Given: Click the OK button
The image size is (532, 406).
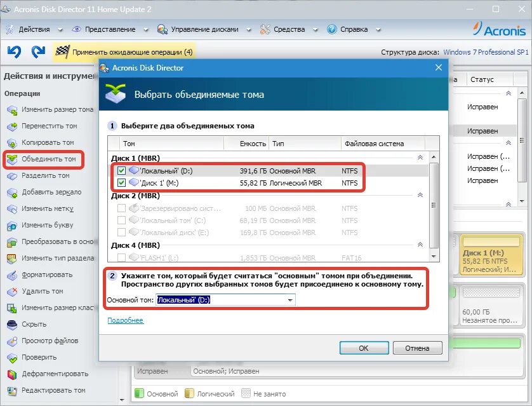Looking at the screenshot, I should pos(364,348).
